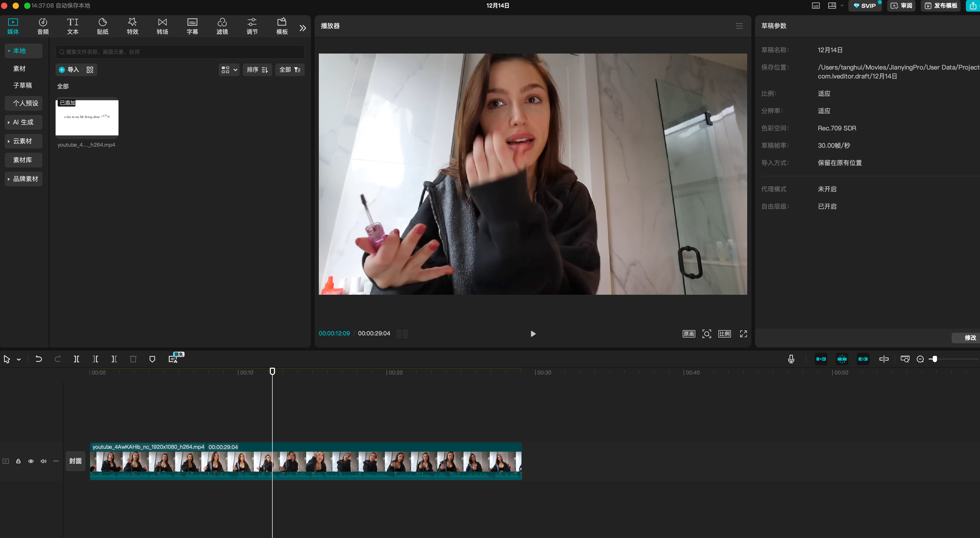This screenshot has height=538, width=980.
Task: Click the split clip tool icon
Action: pos(77,359)
